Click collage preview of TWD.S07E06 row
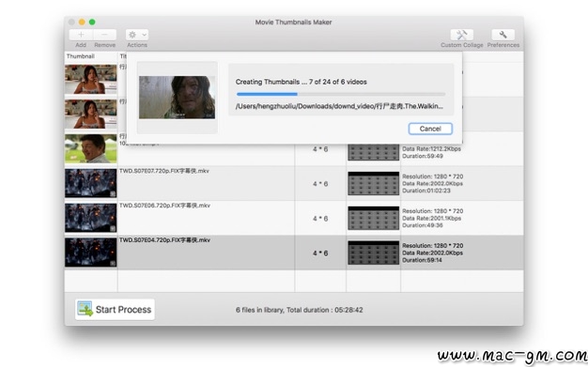Screen dimensions: 588x367 [374, 218]
